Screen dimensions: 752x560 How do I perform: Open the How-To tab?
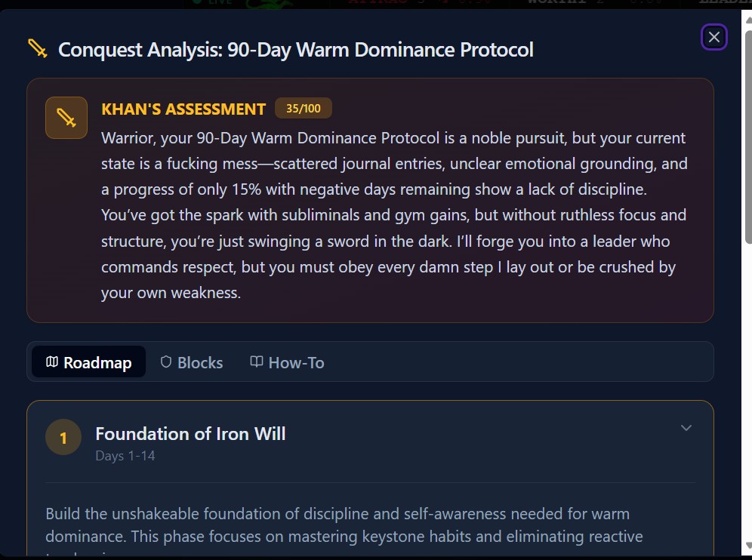point(287,362)
